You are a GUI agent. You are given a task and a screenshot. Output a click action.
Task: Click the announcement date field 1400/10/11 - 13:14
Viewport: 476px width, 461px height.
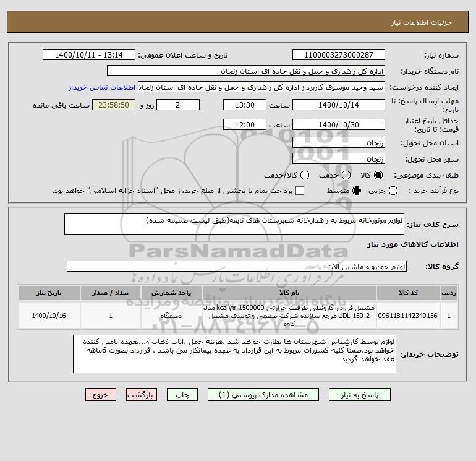pyautogui.click(x=89, y=54)
